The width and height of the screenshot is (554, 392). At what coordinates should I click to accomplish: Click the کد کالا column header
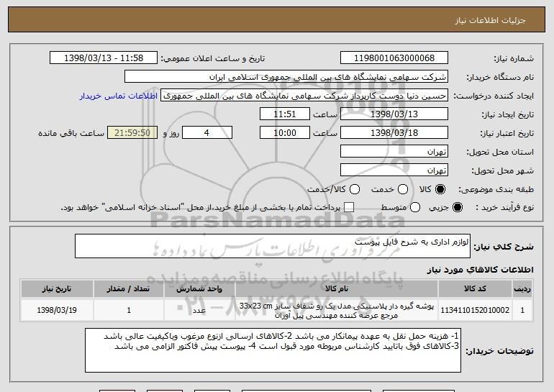(475, 289)
